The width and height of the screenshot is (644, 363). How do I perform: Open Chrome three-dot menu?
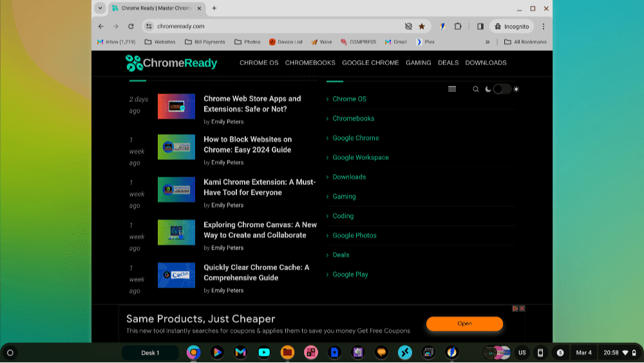tap(544, 26)
